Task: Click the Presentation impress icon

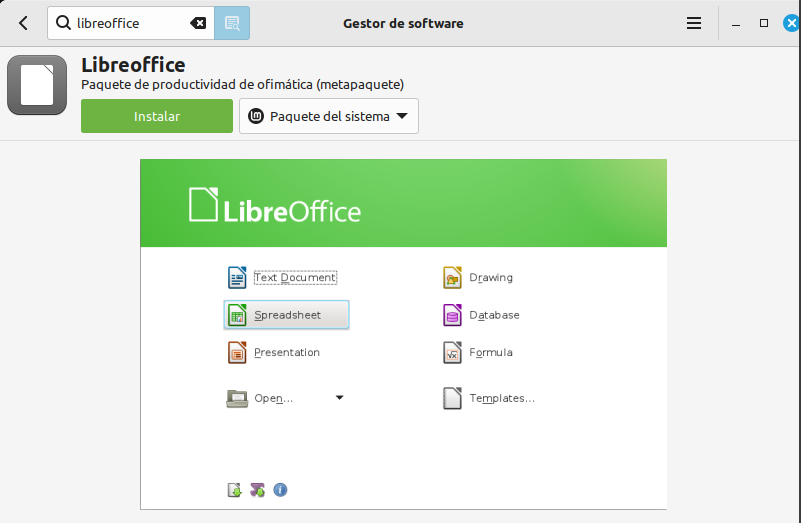Action: coord(237,352)
